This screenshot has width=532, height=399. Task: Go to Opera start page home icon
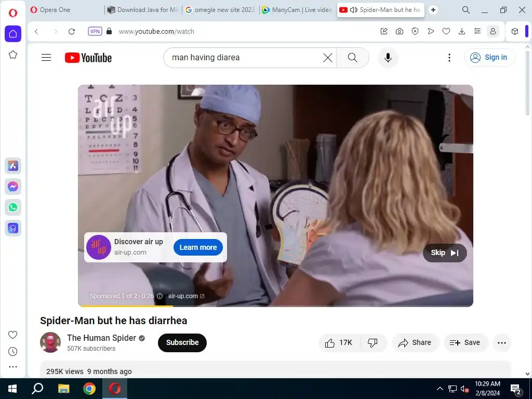(x=13, y=34)
